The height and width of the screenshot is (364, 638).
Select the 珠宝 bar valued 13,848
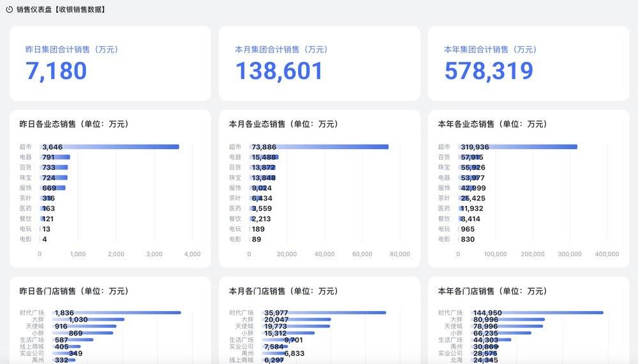tap(262, 177)
